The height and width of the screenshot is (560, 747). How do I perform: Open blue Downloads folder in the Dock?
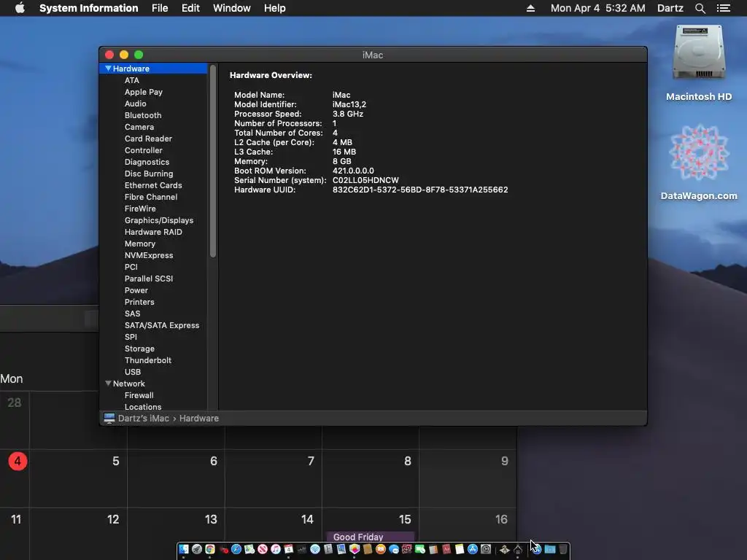pos(550,549)
